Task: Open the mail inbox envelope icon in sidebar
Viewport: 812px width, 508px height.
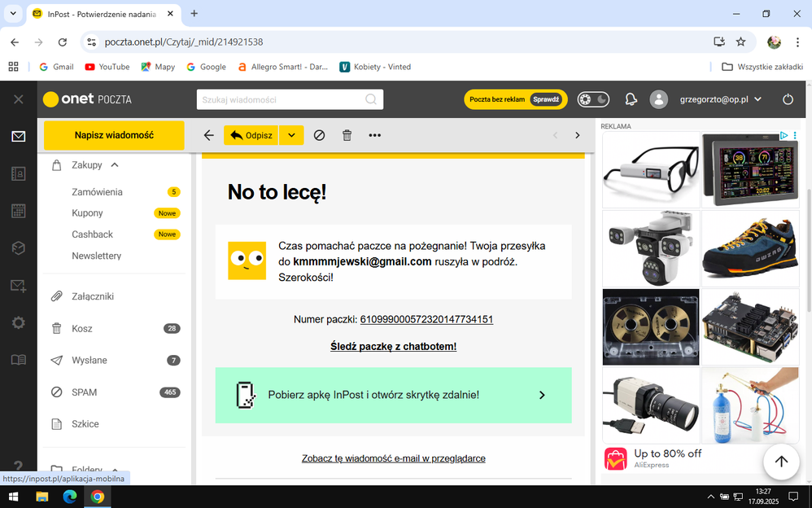Action: tap(18, 136)
